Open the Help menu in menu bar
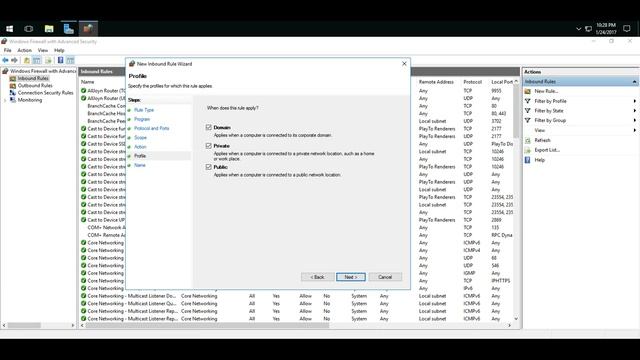Image resolution: width=640 pixels, height=360 pixels. pos(59,50)
